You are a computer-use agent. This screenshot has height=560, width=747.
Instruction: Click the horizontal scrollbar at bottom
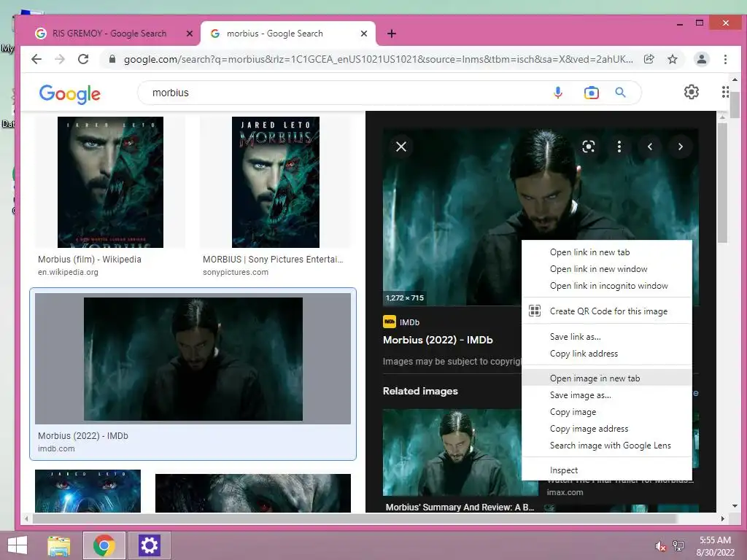pyautogui.click(x=355, y=518)
